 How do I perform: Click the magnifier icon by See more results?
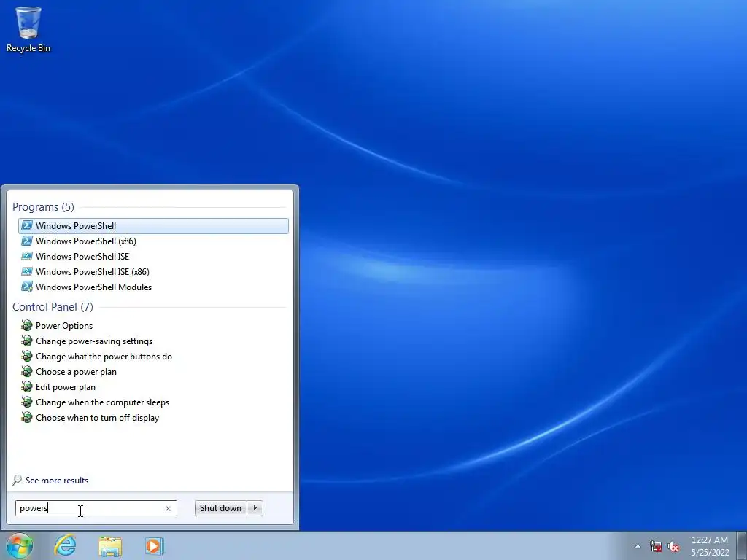point(17,480)
